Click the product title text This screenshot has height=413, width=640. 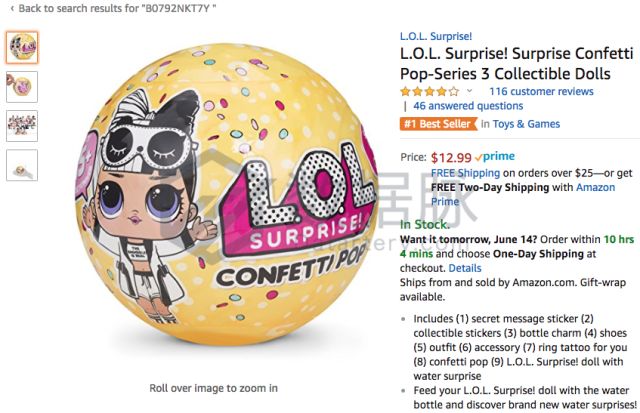pyautogui.click(x=517, y=64)
